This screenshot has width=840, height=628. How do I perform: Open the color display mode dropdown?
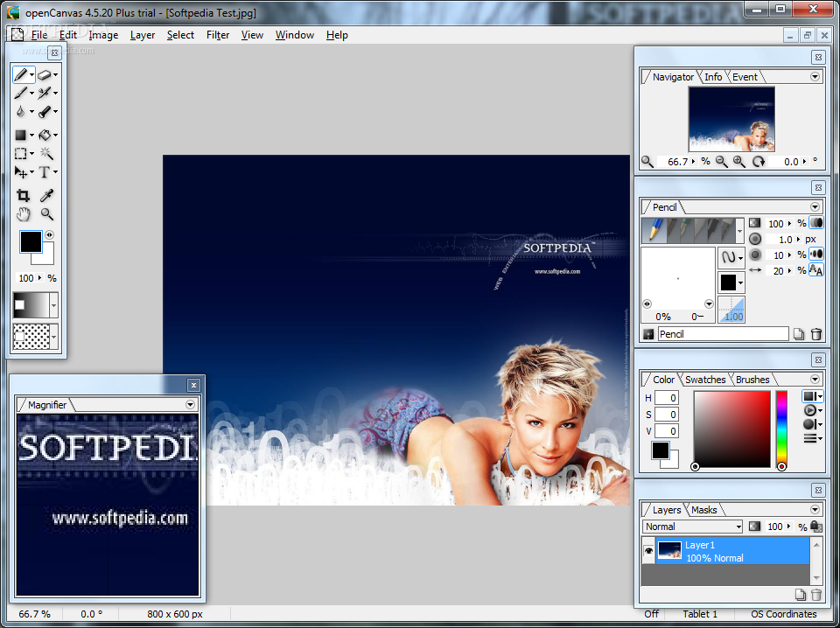(812, 396)
